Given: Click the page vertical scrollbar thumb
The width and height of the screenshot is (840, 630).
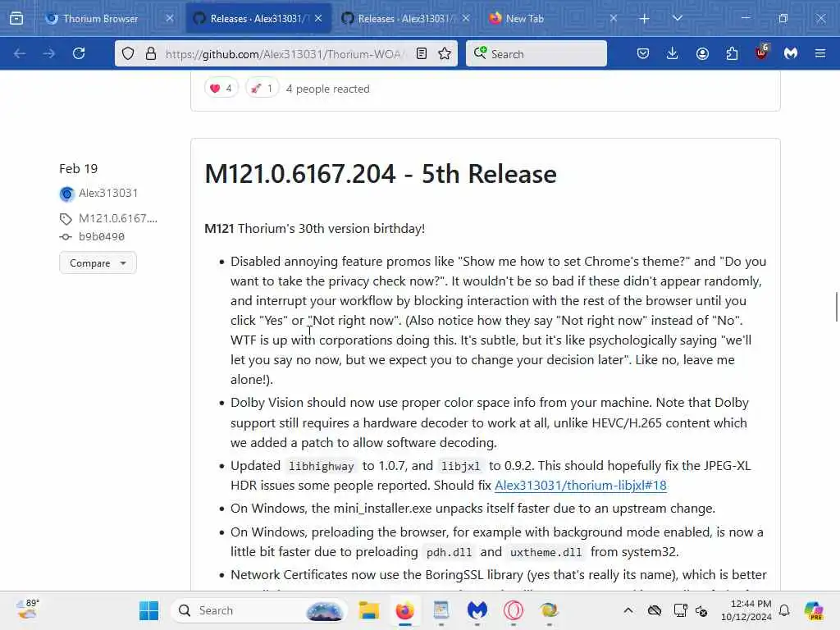Looking at the screenshot, I should tap(836, 307).
